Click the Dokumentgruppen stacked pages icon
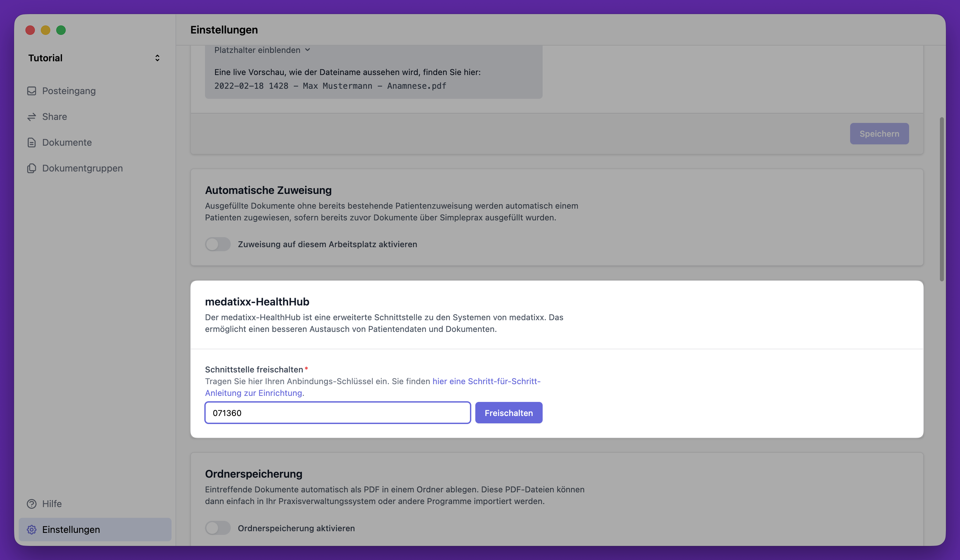 [x=31, y=168]
